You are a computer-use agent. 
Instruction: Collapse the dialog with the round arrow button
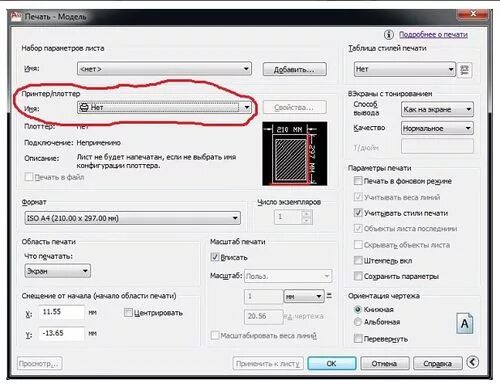pyautogui.click(x=473, y=362)
